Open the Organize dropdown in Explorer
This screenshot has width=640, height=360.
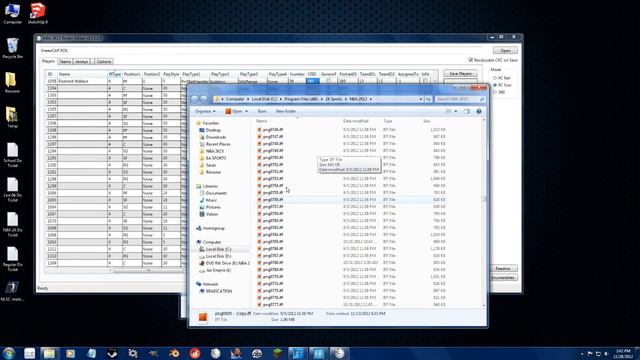coord(205,111)
